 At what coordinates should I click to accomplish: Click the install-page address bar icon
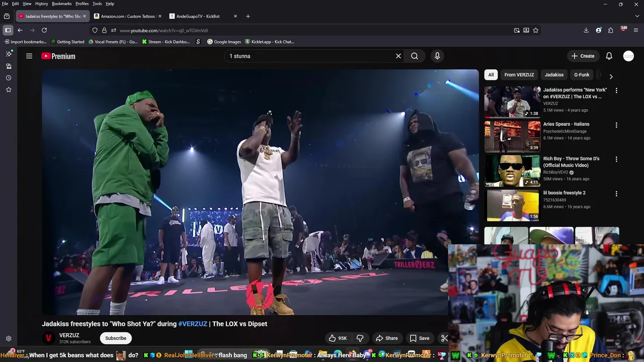point(526,30)
